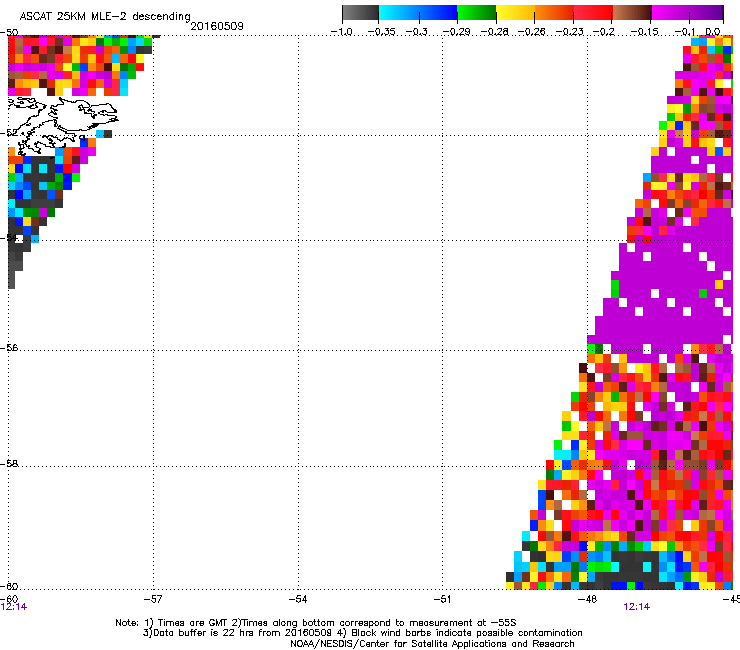Click the '-0.26' color bar label
740x650 pixels.
pyautogui.click(x=532, y=32)
